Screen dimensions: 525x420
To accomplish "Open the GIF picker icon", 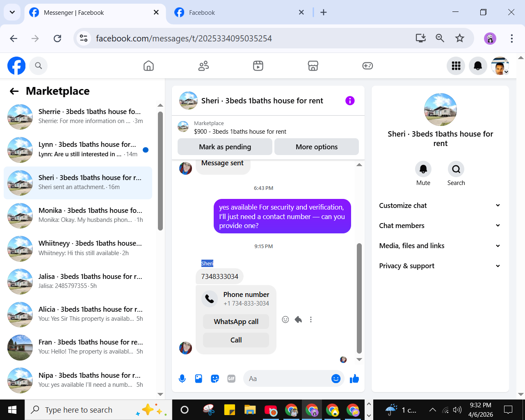I will tap(231, 379).
